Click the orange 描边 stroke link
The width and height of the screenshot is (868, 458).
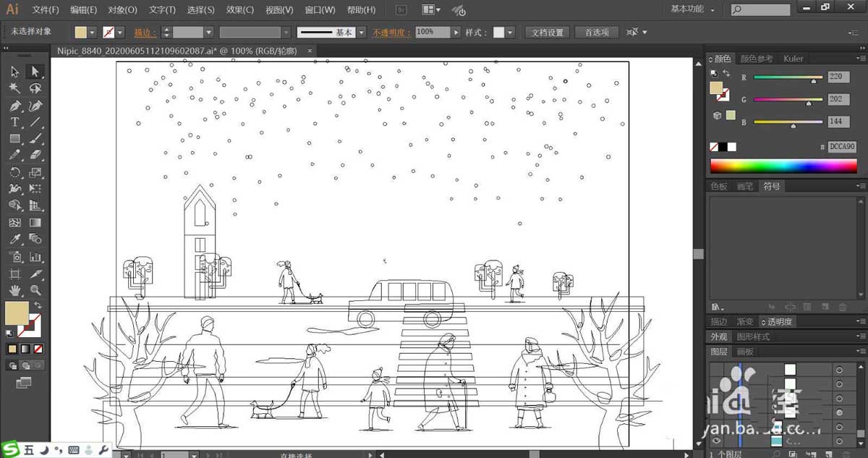145,33
